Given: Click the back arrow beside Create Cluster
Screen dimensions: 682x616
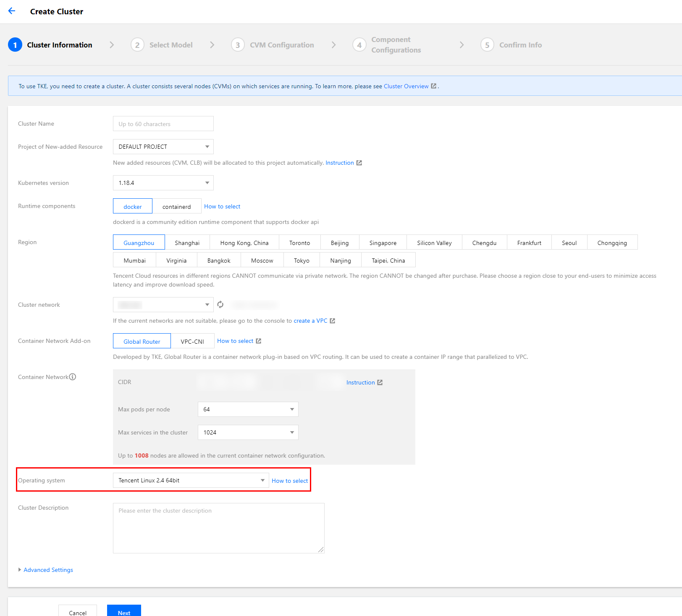Looking at the screenshot, I should [x=12, y=11].
